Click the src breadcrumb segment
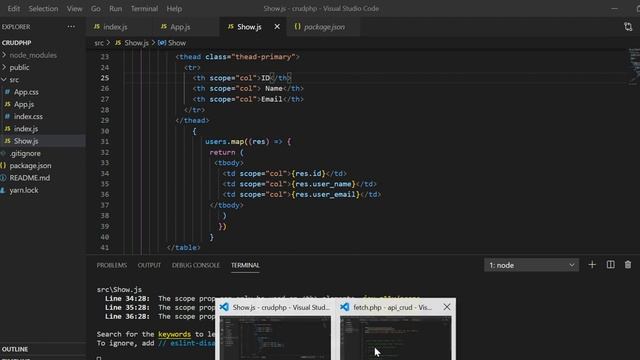This screenshot has width=640, height=360. coord(99,43)
